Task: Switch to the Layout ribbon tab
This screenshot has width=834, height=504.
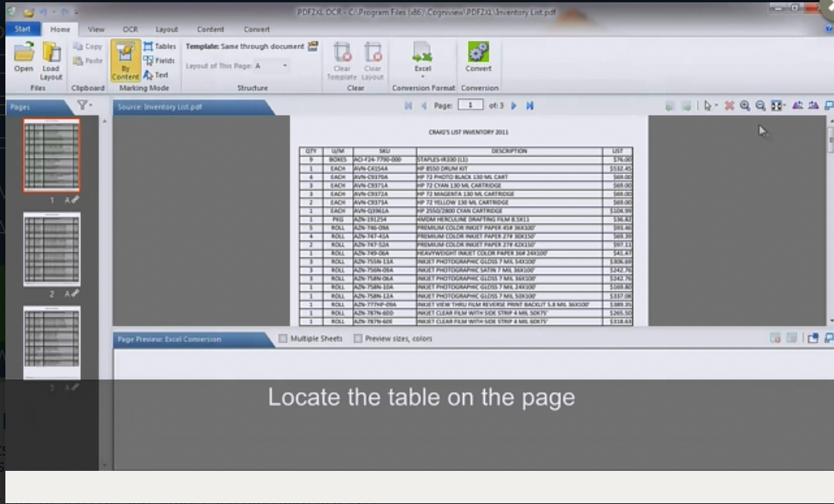Action: 166,29
